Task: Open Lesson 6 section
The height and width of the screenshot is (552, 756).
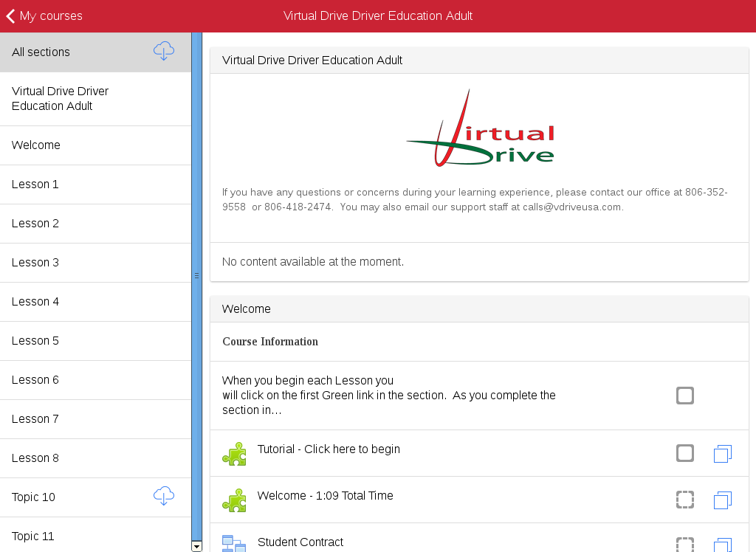Action: (95, 379)
